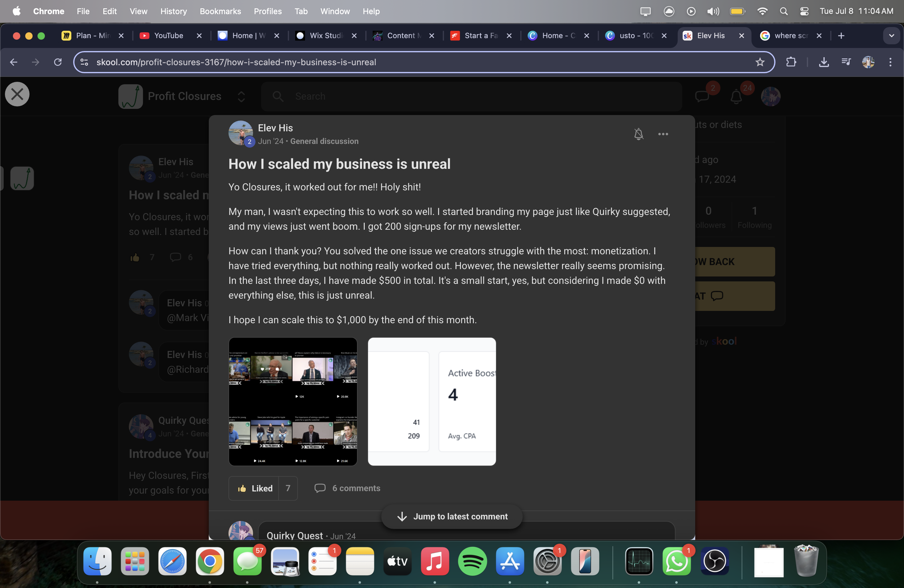Jump to latest comment
The height and width of the screenshot is (588, 904).
452,516
